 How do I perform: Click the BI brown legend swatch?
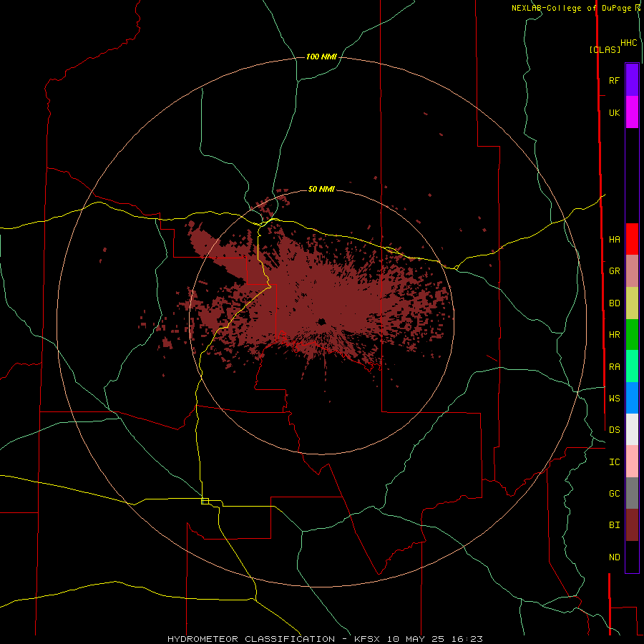pyautogui.click(x=632, y=525)
